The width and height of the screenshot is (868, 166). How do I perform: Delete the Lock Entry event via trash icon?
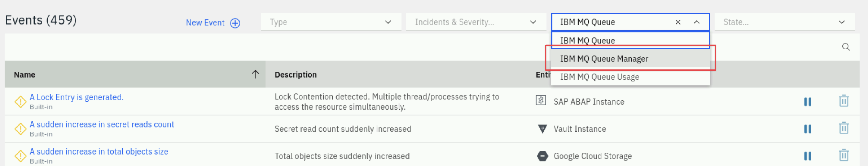pyautogui.click(x=843, y=101)
